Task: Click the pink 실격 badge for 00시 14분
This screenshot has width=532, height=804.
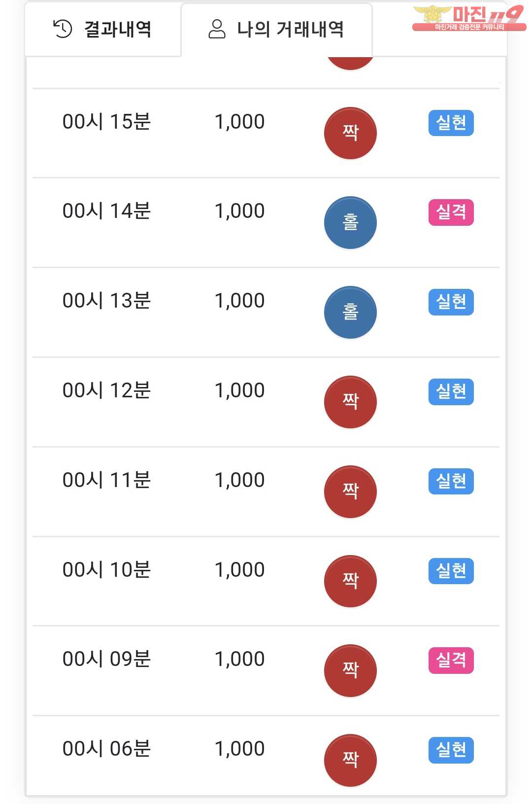Action: (x=451, y=212)
